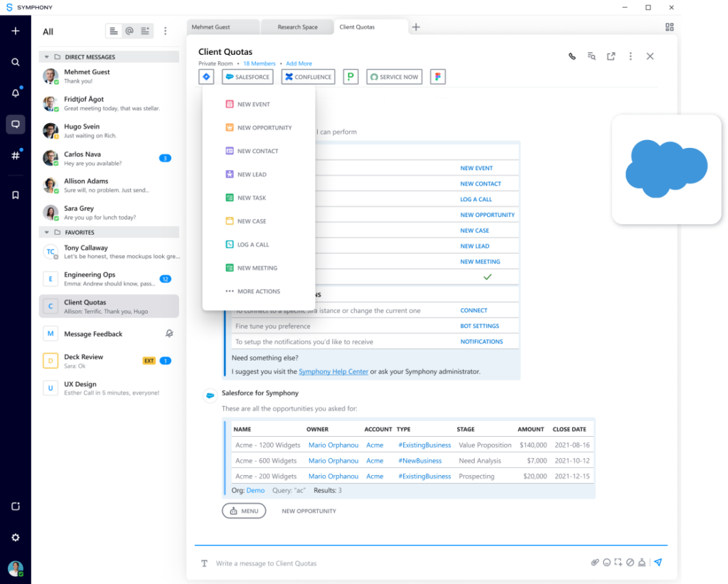The image size is (728, 584).
Task: Toggle text formatting in the message composer
Action: click(x=204, y=563)
